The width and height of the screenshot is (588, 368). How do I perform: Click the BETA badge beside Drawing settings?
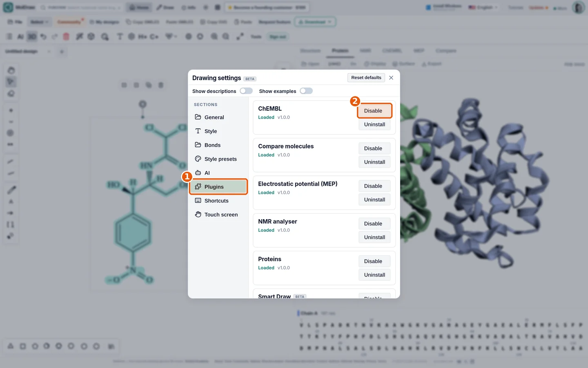point(250,79)
